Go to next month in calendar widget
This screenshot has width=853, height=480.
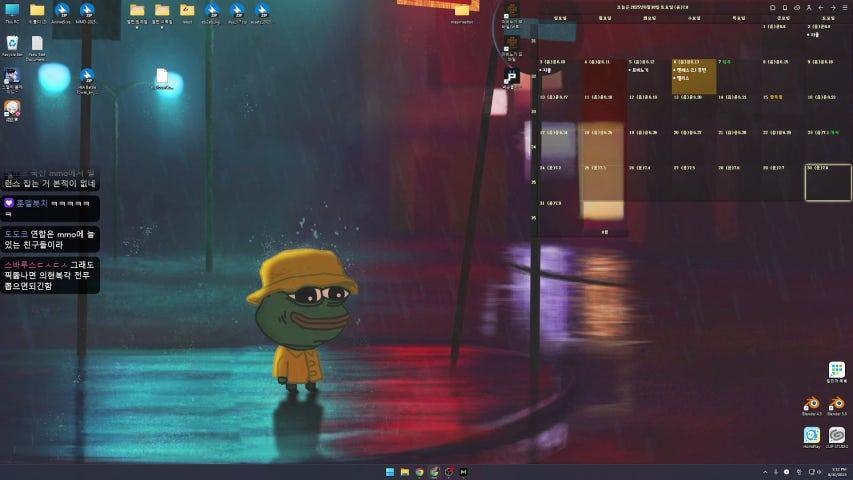point(832,8)
